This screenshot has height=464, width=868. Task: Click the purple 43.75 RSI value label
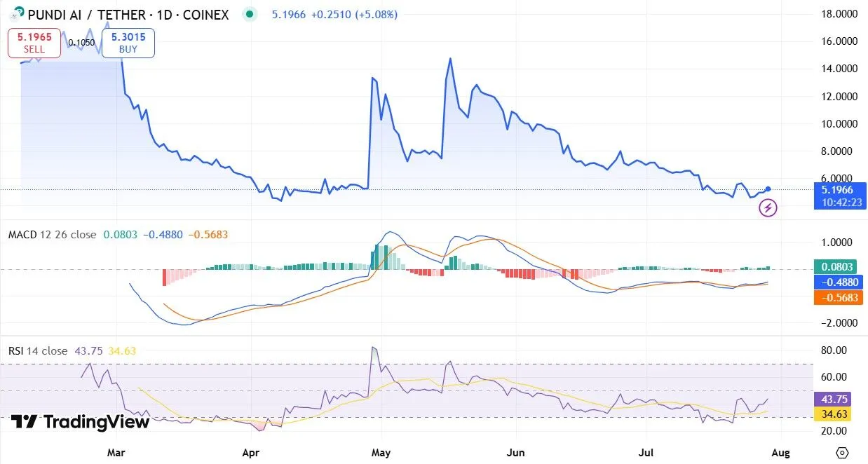pyautogui.click(x=838, y=398)
